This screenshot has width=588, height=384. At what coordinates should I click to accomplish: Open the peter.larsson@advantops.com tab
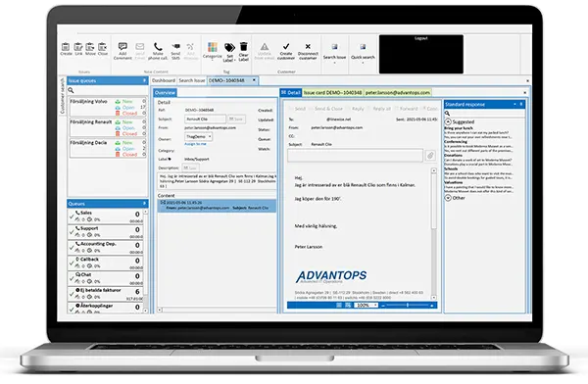(398, 93)
